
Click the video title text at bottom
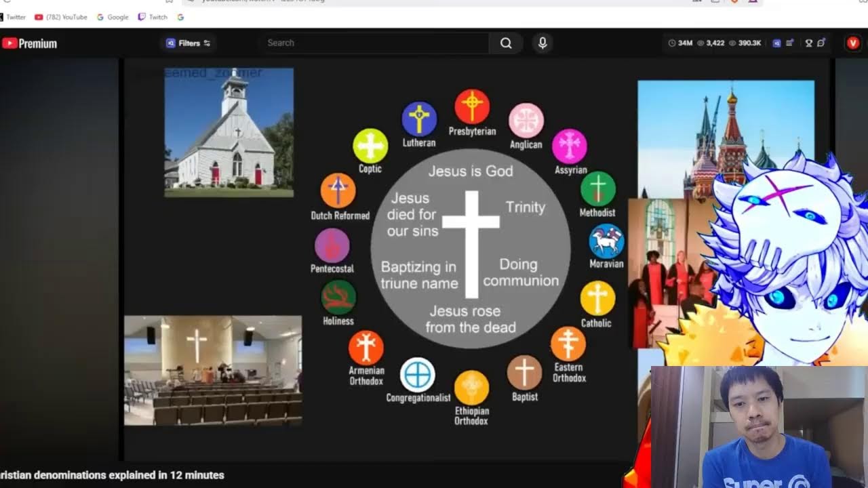click(x=112, y=475)
